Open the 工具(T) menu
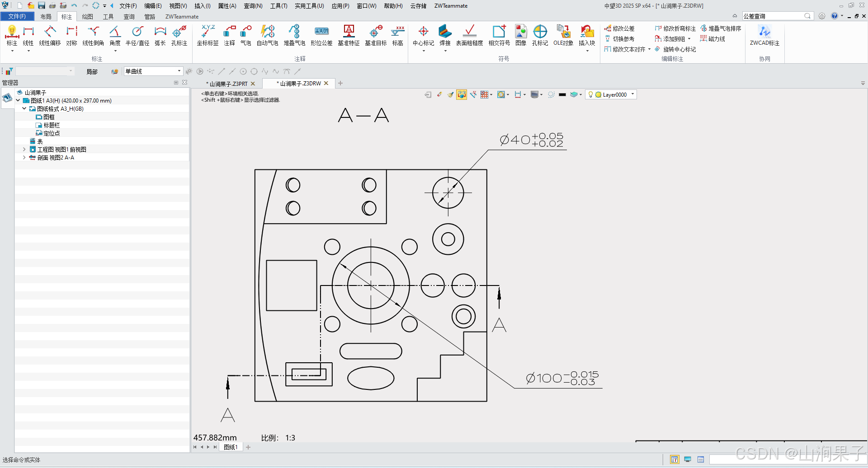Screen dimensions: 868x468 click(278, 6)
